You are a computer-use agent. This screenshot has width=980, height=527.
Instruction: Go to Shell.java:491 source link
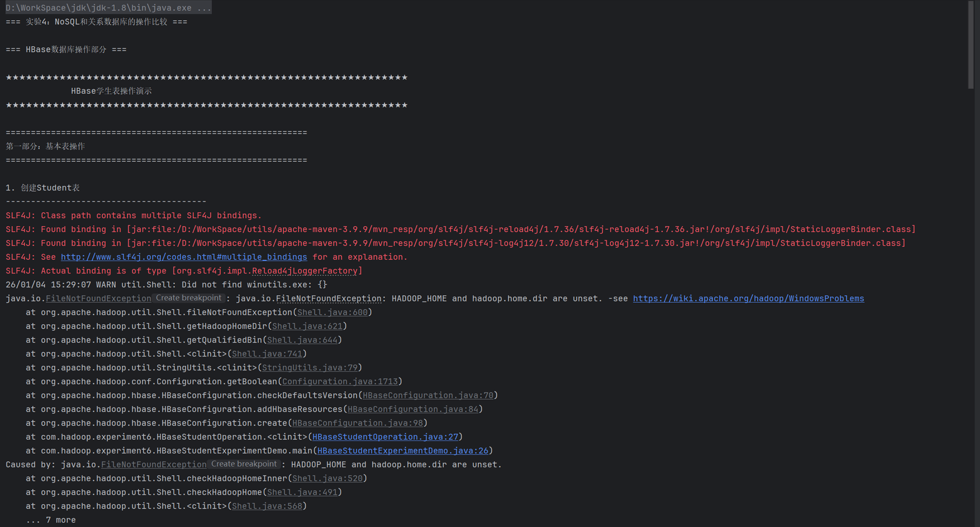[302, 492]
